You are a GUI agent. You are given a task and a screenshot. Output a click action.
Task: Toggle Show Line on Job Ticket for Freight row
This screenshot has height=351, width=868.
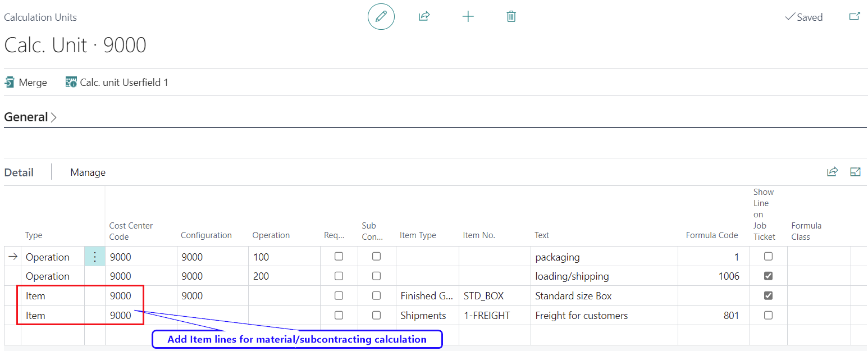[768, 315]
